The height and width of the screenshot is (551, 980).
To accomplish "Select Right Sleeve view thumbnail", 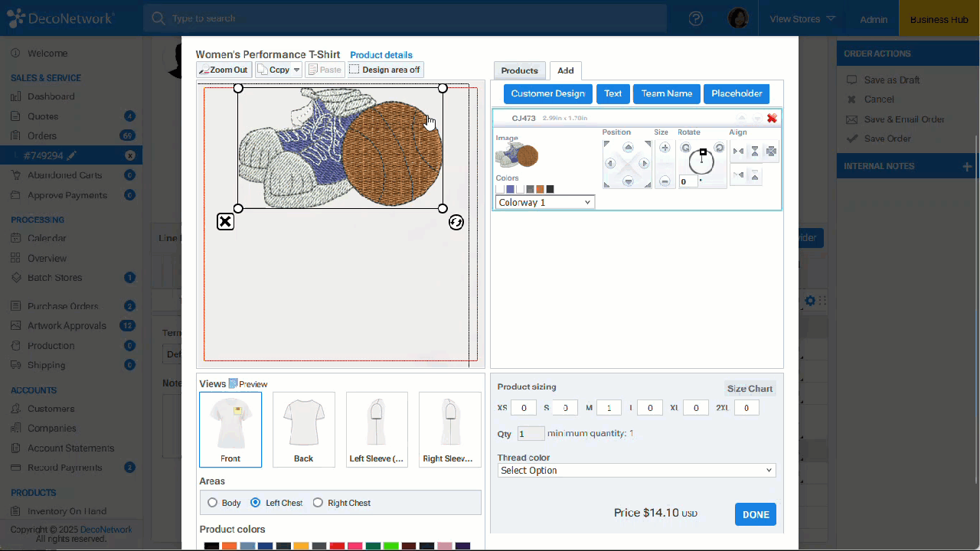I will click(450, 429).
